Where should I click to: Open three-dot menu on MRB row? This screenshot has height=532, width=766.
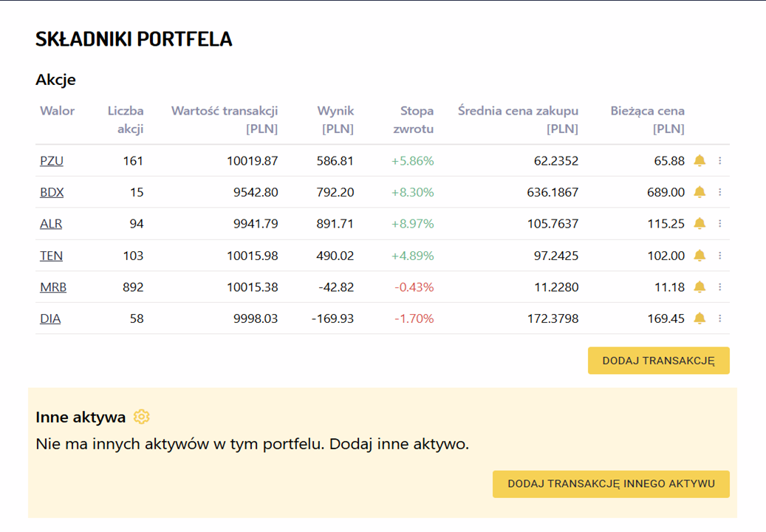pyautogui.click(x=720, y=287)
